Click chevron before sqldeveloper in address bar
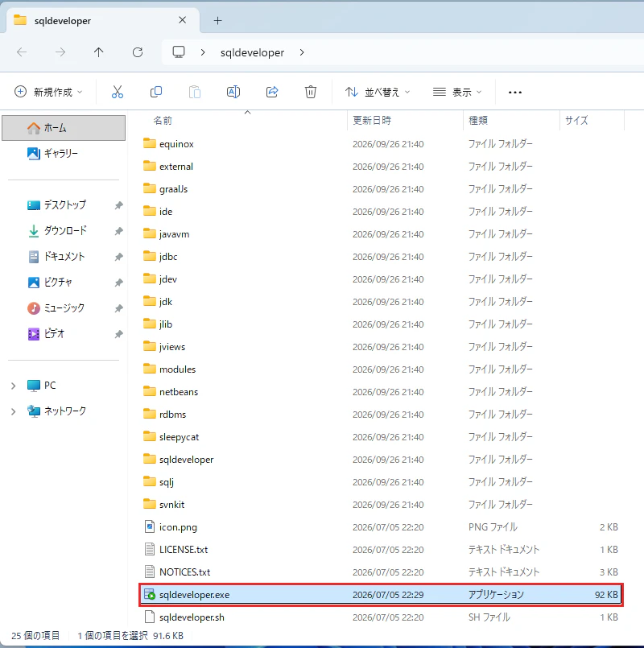 [203, 52]
